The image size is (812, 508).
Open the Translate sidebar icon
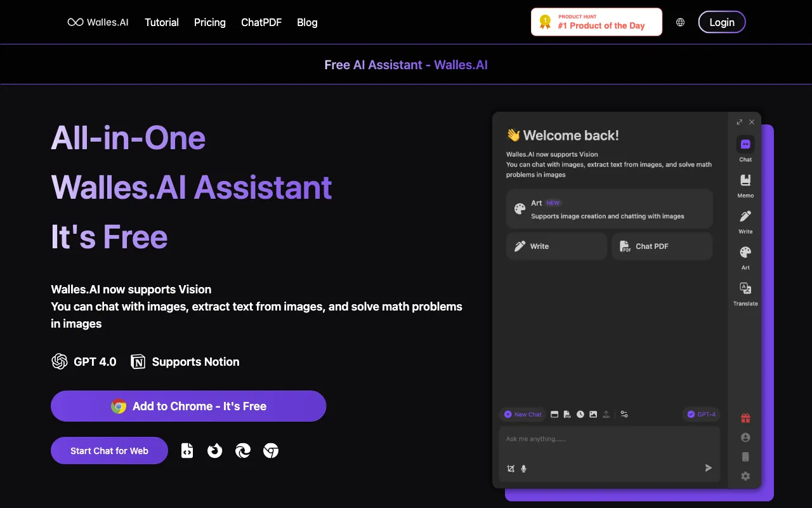745,288
